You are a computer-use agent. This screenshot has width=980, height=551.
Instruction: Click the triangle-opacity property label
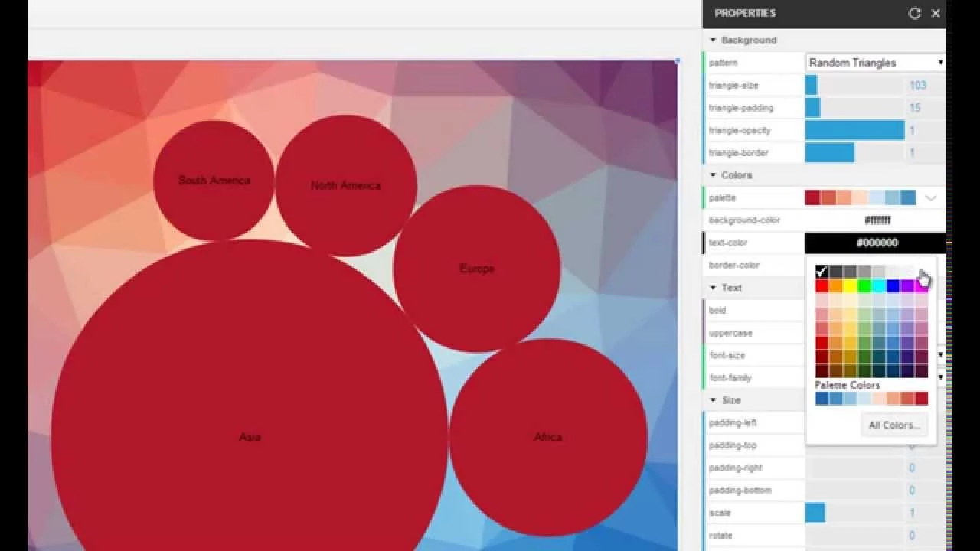click(x=739, y=130)
